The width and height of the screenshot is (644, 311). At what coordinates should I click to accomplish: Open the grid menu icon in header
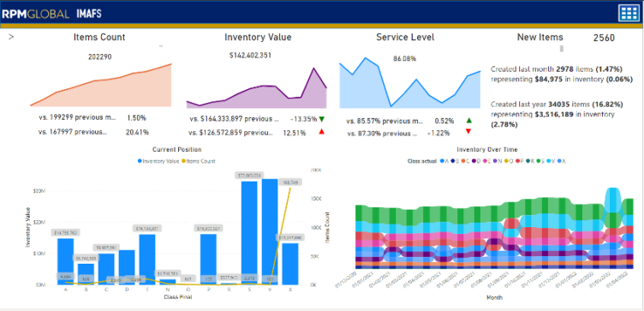629,13
